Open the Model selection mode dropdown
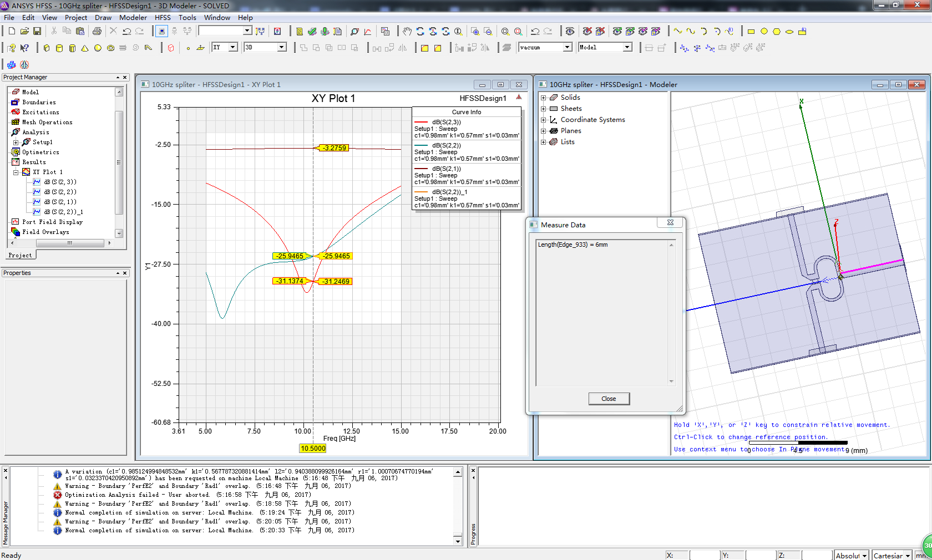Image resolution: width=932 pixels, height=560 pixels. click(x=627, y=48)
